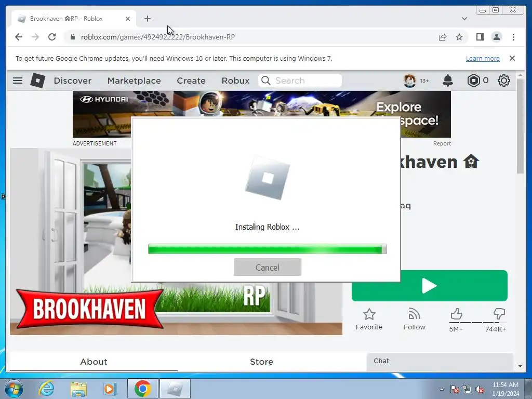532x399 pixels.
Task: Open the user avatar profile
Action: [x=410, y=81]
